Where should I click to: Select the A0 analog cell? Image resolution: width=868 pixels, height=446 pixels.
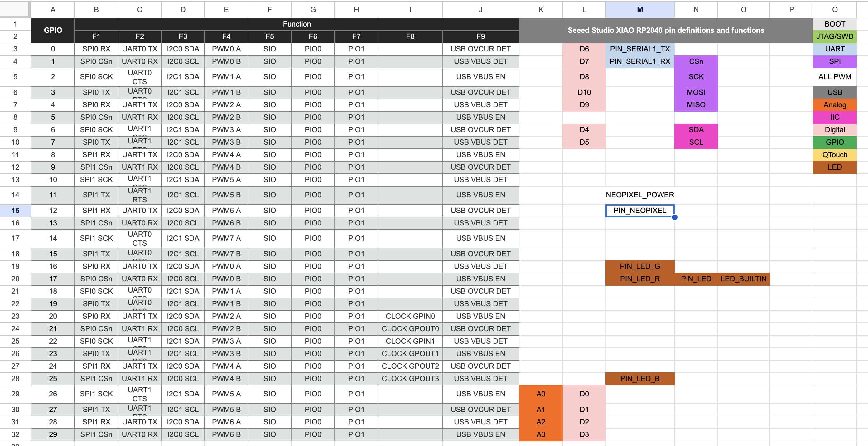tap(541, 394)
